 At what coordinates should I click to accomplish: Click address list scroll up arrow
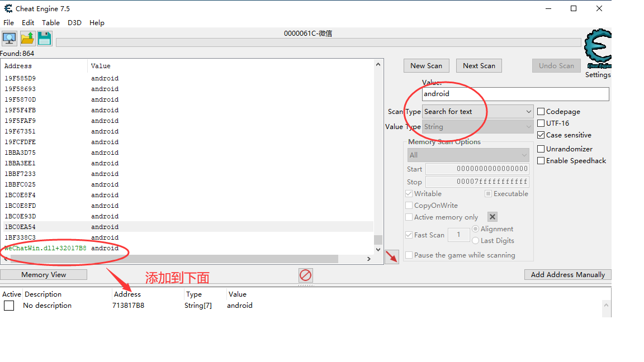coord(606,306)
